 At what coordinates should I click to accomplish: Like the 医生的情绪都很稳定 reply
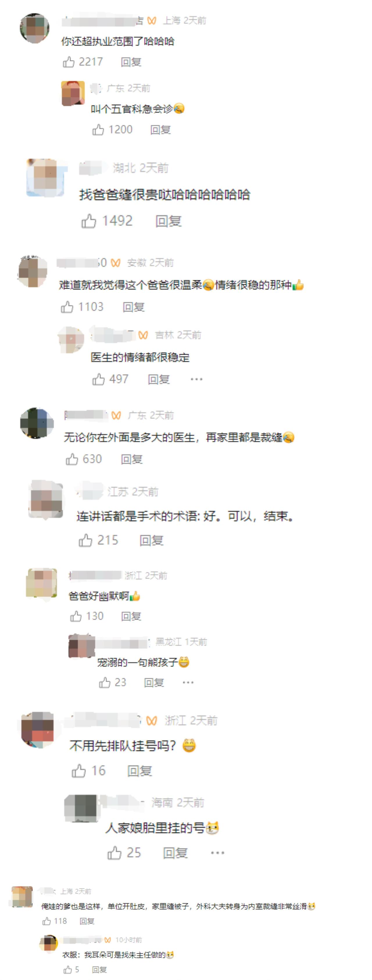(x=99, y=379)
